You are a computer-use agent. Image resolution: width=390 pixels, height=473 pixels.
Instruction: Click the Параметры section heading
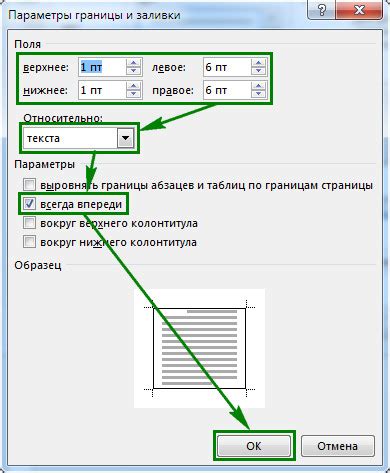pyautogui.click(x=44, y=164)
